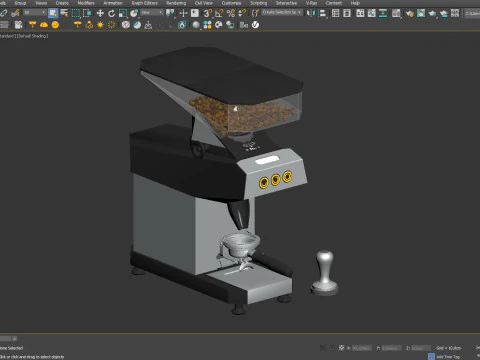480x360 pixels.
Task: Open the Graph Editors menu
Action: [144, 3]
